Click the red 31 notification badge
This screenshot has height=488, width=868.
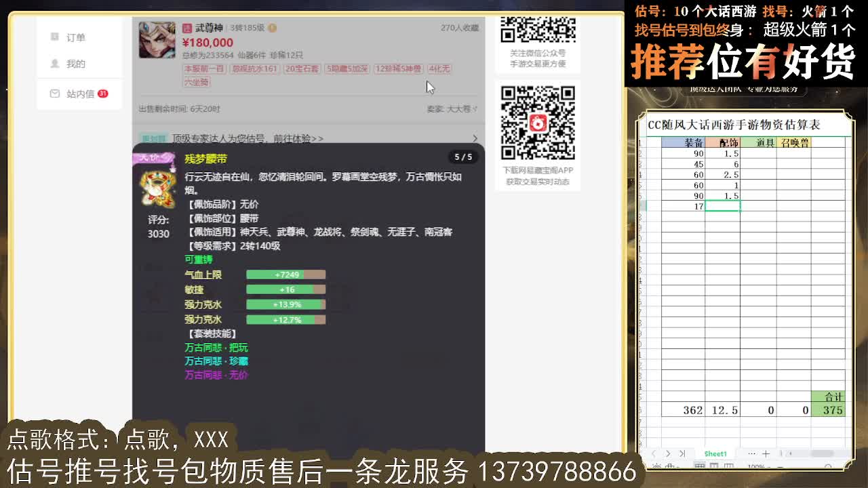pos(102,94)
